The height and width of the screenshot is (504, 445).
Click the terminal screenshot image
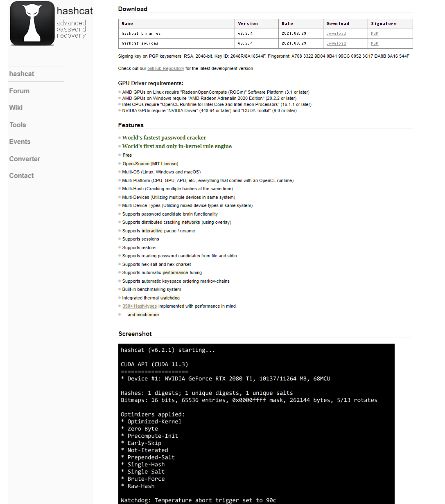(x=256, y=424)
